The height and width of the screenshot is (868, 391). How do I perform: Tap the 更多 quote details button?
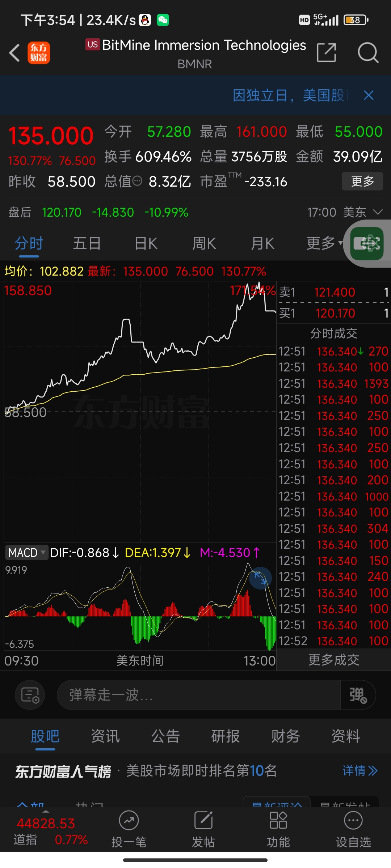click(362, 181)
